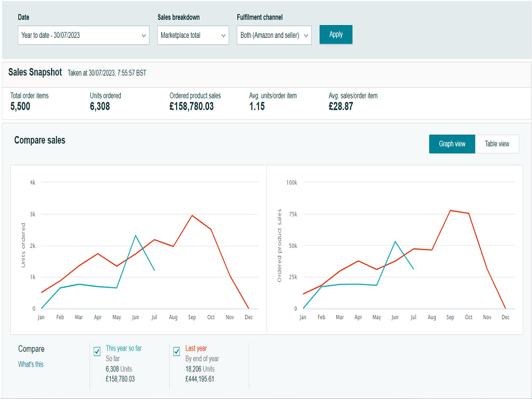
Task: Click the Compare sales heading
Action: [x=40, y=140]
